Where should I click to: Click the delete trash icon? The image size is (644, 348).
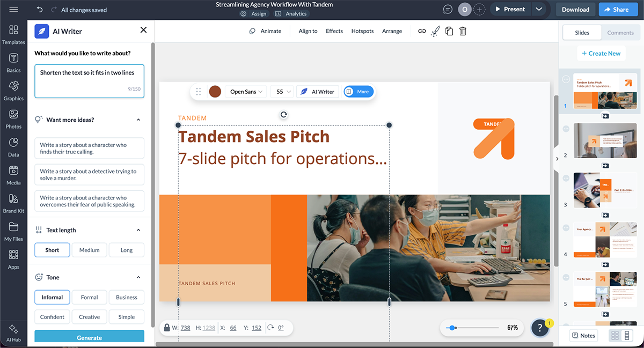pyautogui.click(x=463, y=31)
